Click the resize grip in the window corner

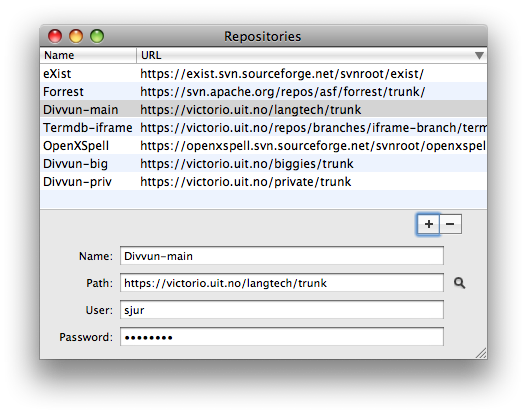point(481,353)
